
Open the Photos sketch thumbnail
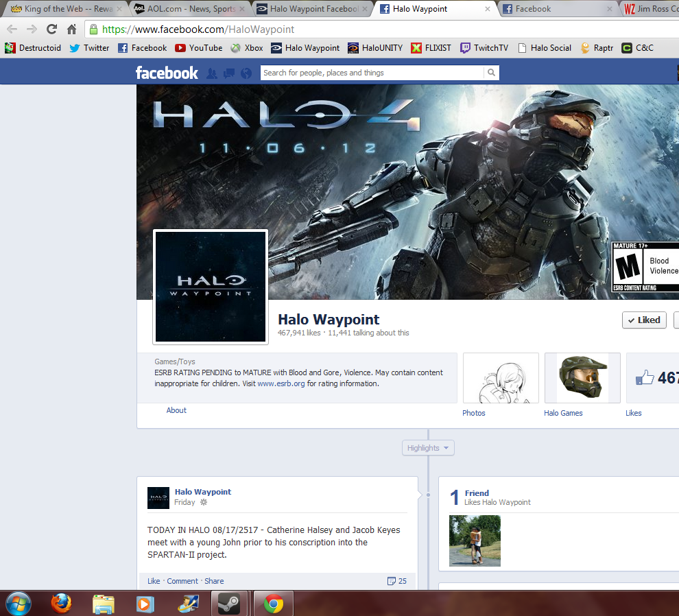click(x=501, y=378)
